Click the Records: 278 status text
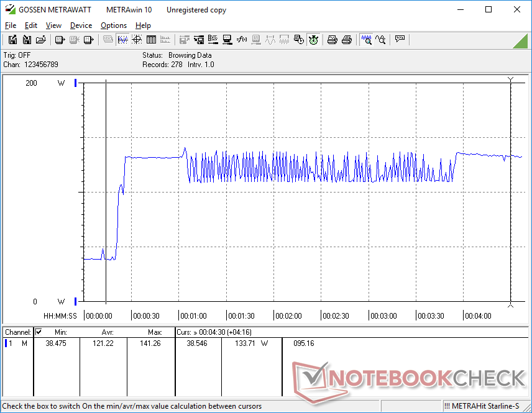Image resolution: width=532 pixels, height=413 pixels. click(x=162, y=65)
